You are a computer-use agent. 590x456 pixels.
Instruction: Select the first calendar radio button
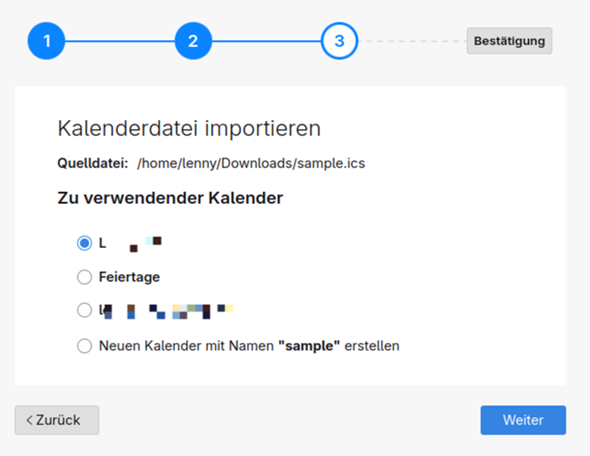(84, 243)
